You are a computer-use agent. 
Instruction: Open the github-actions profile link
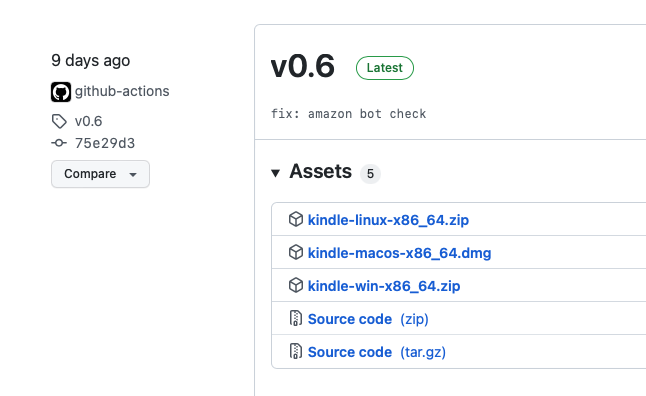[x=122, y=91]
